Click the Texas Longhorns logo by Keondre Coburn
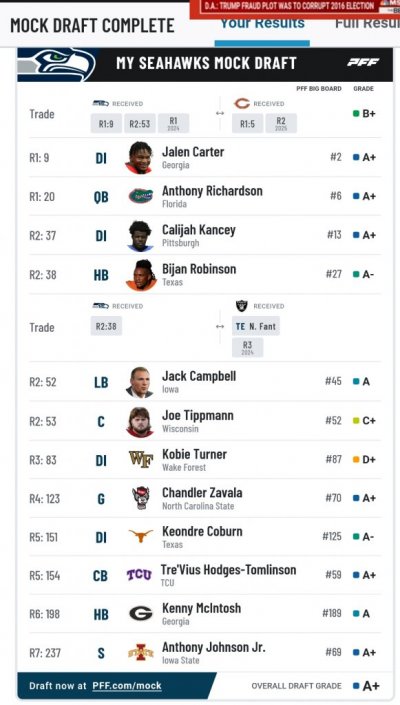The image size is (400, 705). click(141, 536)
